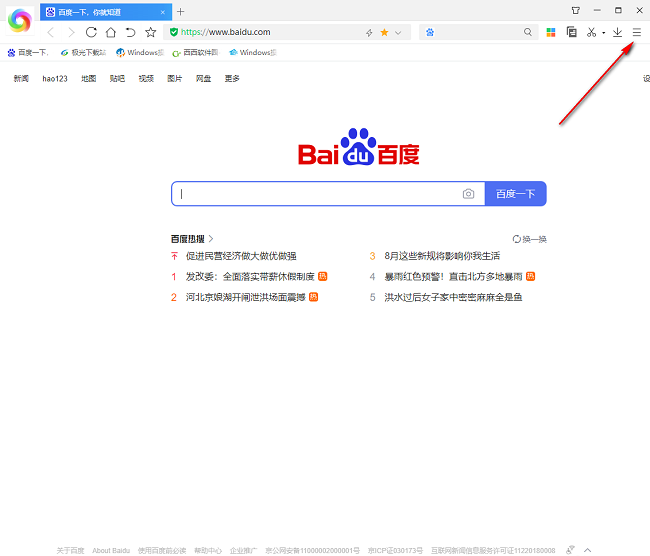Viewport: 650px width, 556px height.
Task: Go back with the back arrow
Action: (51, 32)
